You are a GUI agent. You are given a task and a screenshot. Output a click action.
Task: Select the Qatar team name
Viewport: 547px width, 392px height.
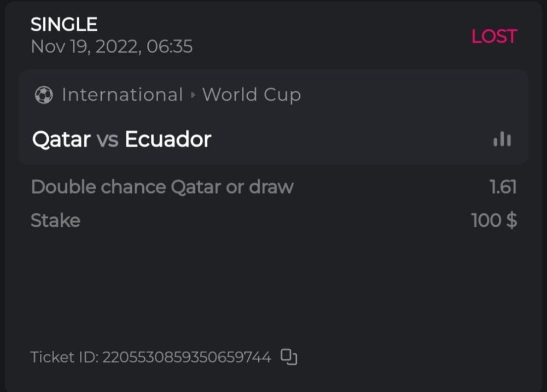pos(61,140)
